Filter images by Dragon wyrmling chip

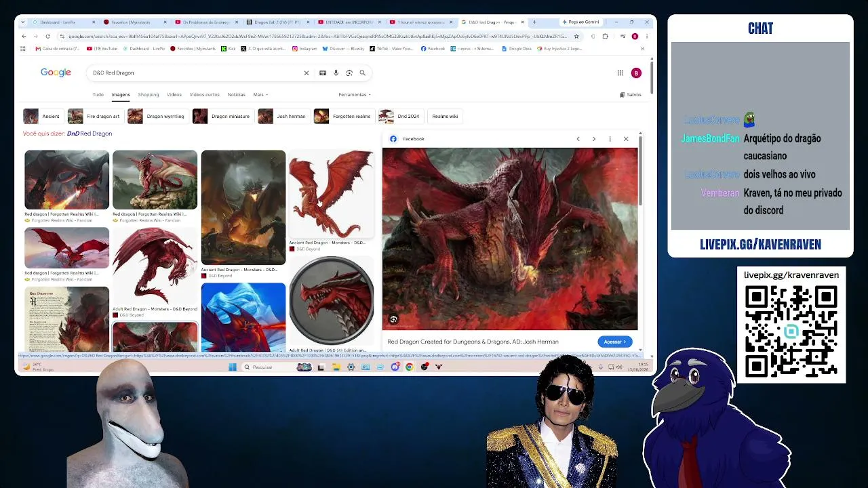pyautogui.click(x=157, y=117)
